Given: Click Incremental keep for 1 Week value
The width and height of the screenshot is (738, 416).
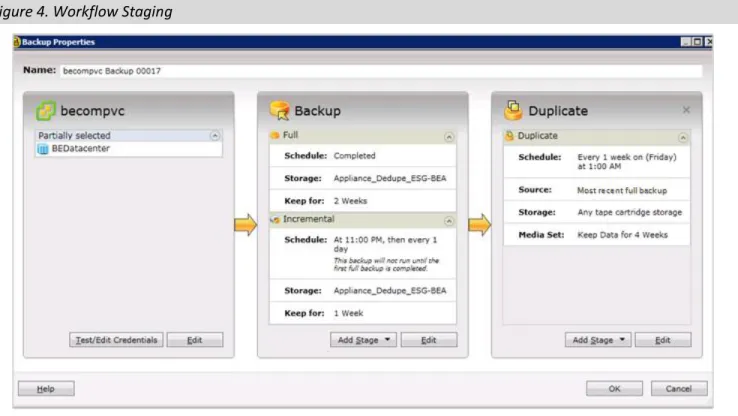Looking at the screenshot, I should coord(348,313).
